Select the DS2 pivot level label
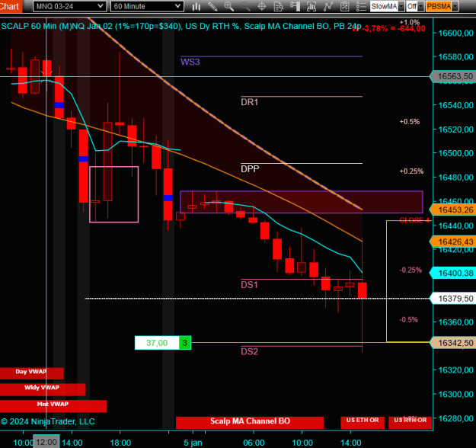Screen dimensions: 476x448 pyautogui.click(x=249, y=352)
